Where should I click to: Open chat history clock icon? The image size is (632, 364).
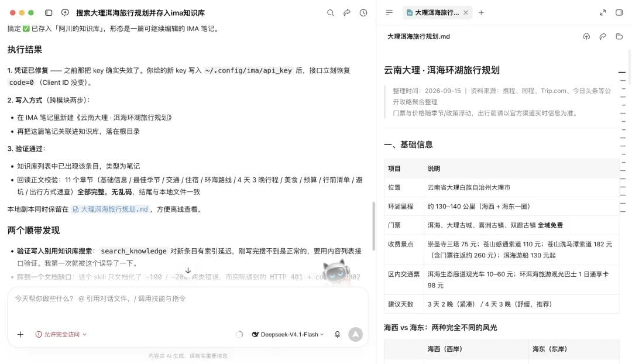pyautogui.click(x=363, y=13)
